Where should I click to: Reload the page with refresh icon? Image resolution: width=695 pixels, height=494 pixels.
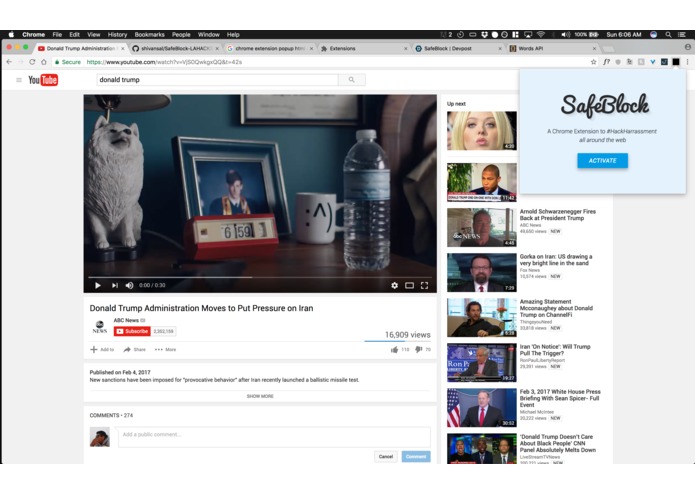32,62
